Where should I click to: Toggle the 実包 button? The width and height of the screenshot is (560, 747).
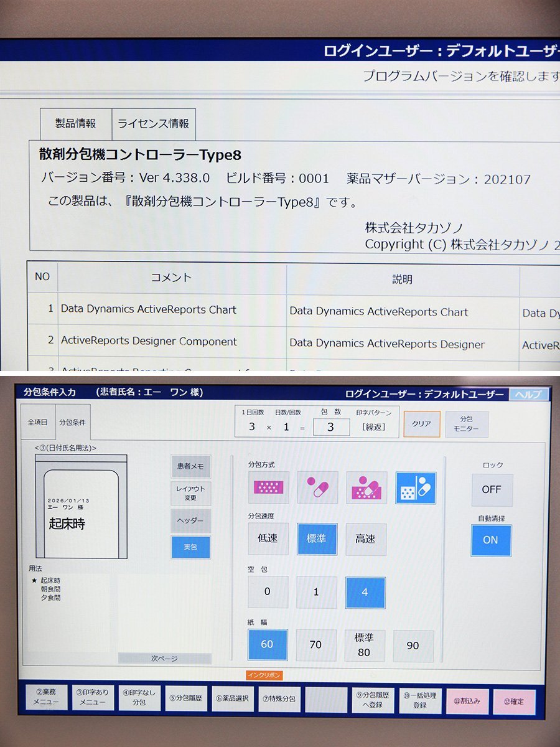click(191, 547)
